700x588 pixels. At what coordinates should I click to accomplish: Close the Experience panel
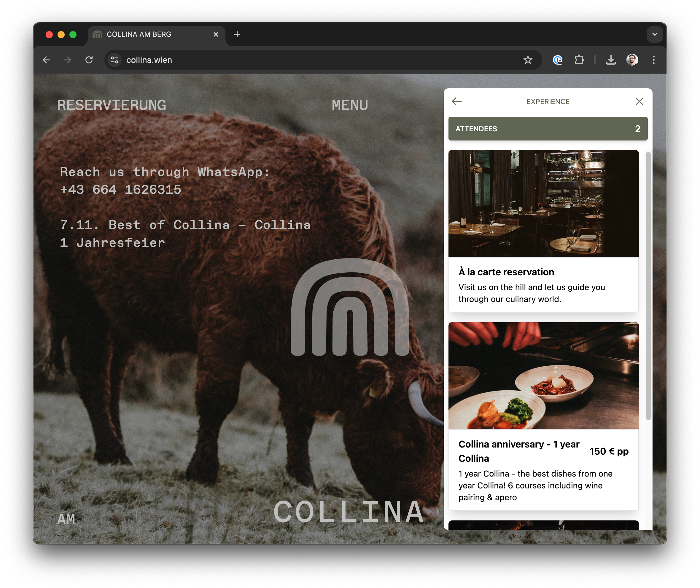639,101
